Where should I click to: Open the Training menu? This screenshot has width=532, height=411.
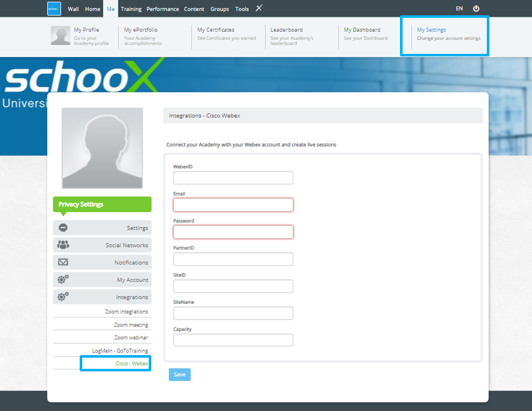click(x=131, y=9)
